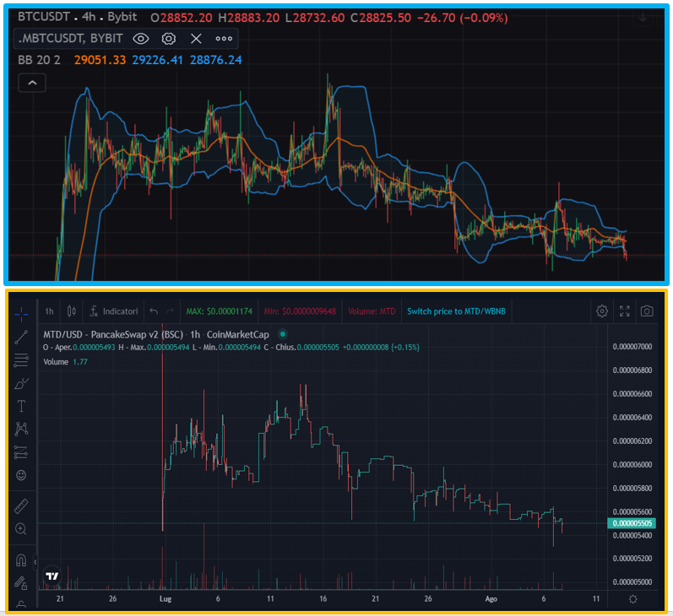Click the MAX: $0.00001174 label
The image size is (673, 616).
(x=220, y=311)
